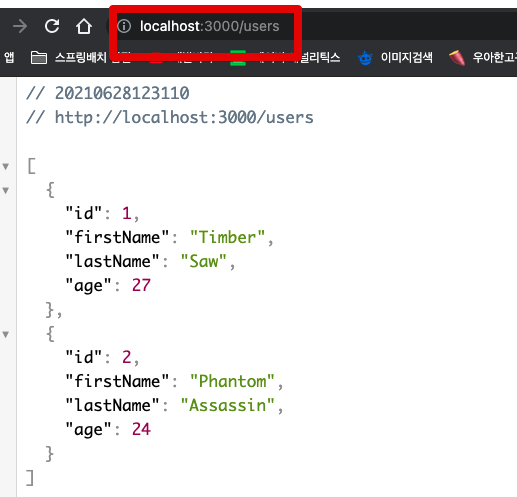
Task: Select the value "Assassin"
Action: coord(228,405)
